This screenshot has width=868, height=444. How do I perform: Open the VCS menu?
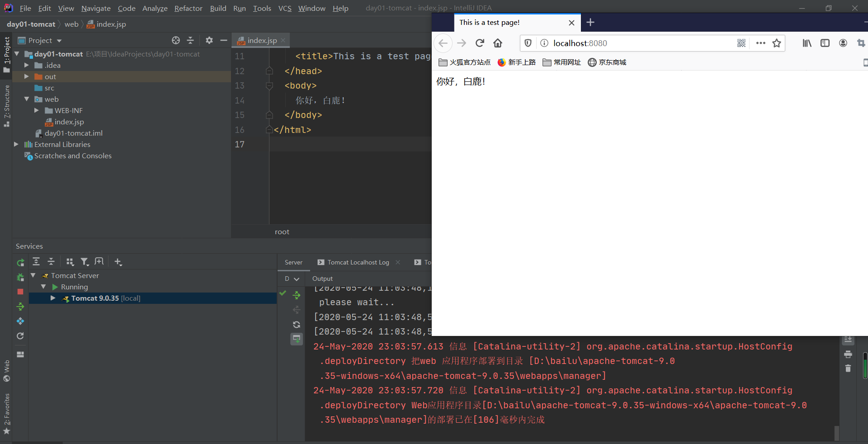(x=285, y=8)
